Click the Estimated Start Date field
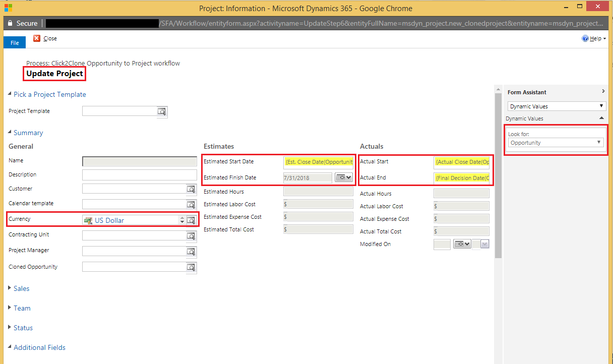The width and height of the screenshot is (613, 364). point(319,162)
